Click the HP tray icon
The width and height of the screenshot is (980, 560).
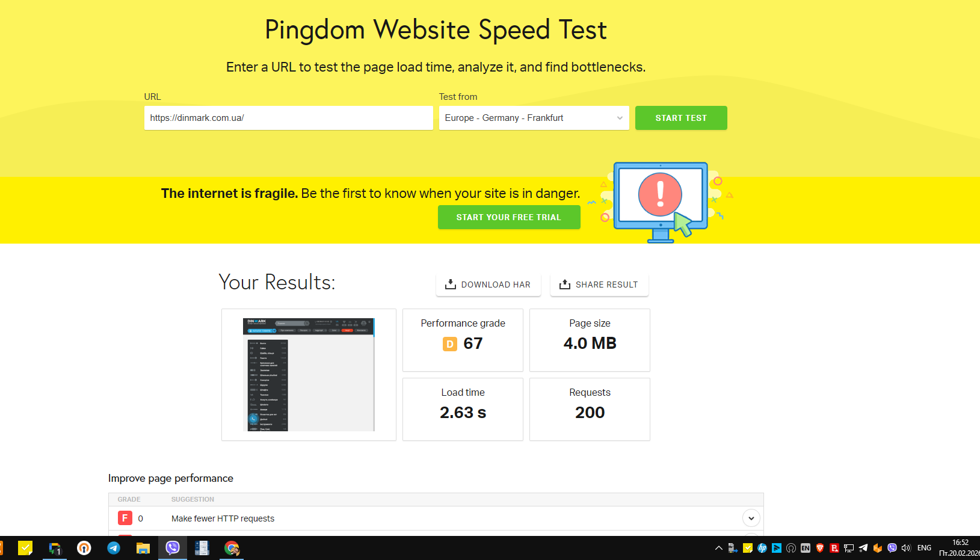coord(762,548)
